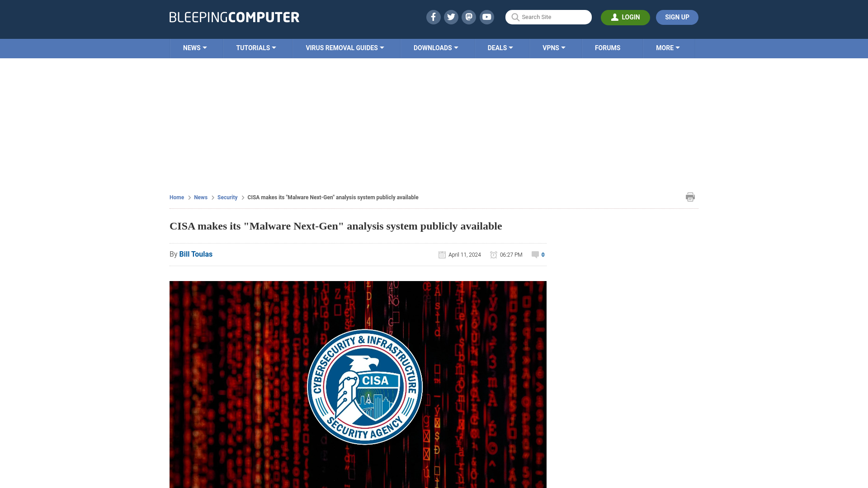Expand the VIRUS REMOVAL GUIDES dropdown
Screen dimensions: 868x488
[344, 47]
